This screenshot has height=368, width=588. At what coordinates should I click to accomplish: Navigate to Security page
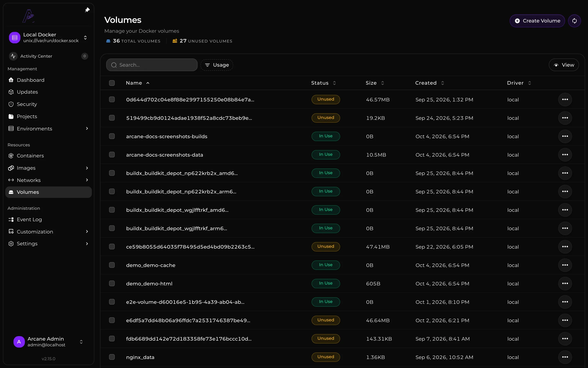[x=48, y=104]
